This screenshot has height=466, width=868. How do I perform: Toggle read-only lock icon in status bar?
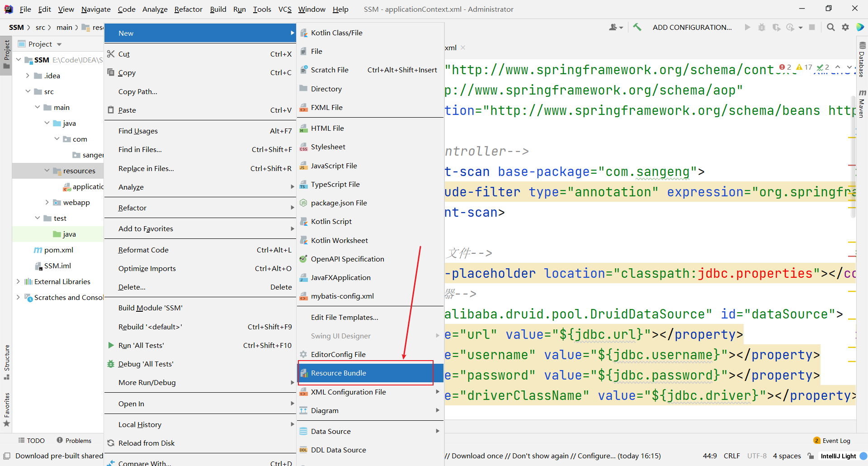811,456
